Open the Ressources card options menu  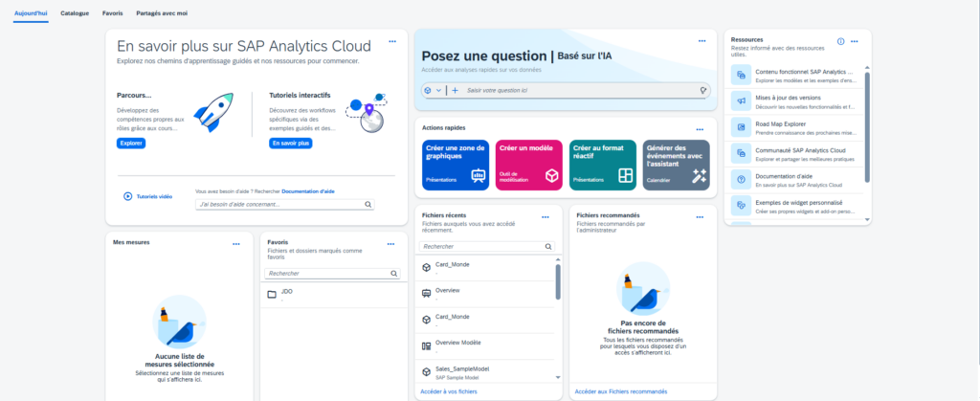[x=854, y=41]
